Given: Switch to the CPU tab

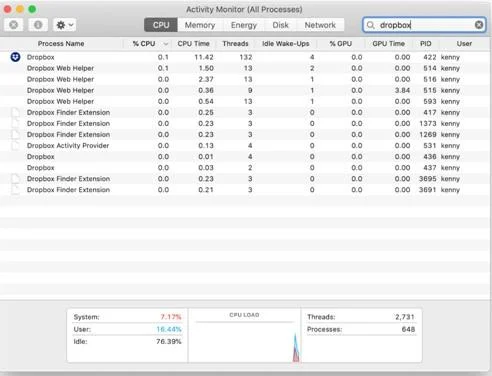Looking at the screenshot, I should coord(161,25).
